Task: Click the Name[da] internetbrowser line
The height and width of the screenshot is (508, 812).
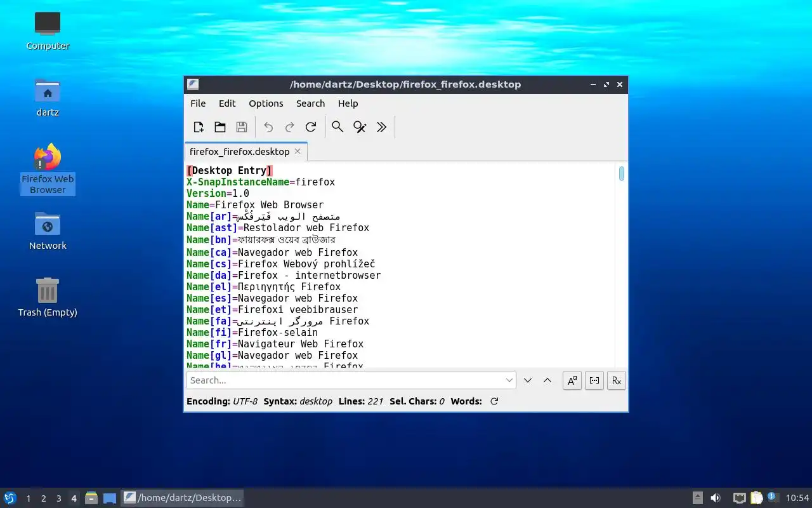Action: coord(284,275)
